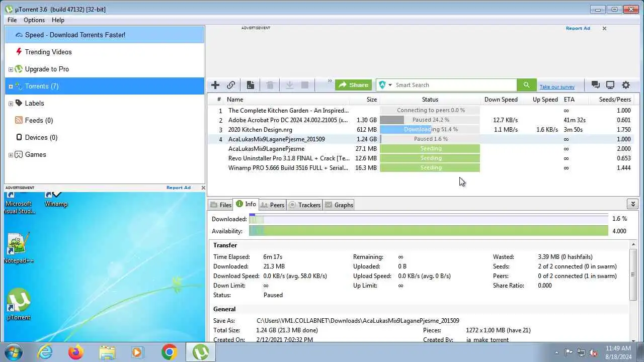644x362 pixels.
Task: Click the Labels tag icon
Action: pyautogui.click(x=19, y=103)
